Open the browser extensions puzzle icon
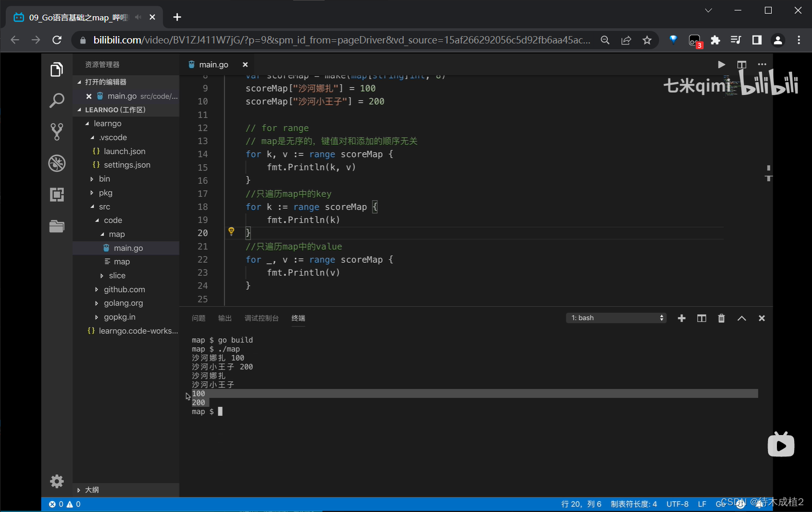This screenshot has height=512, width=812. click(x=715, y=40)
